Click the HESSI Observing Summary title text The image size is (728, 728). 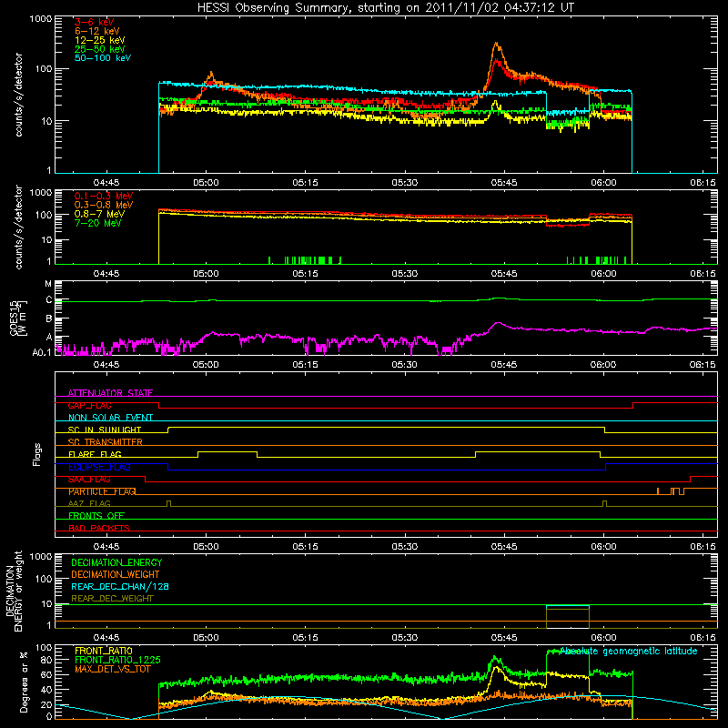386,7
